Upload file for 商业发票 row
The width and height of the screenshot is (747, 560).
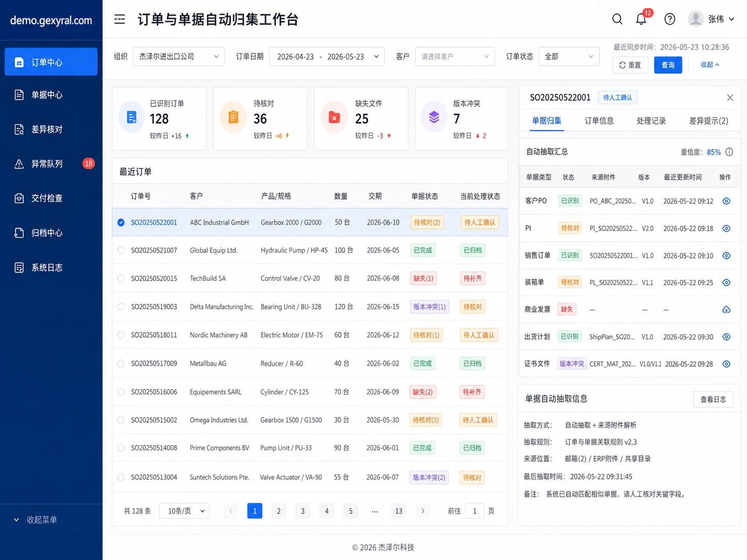point(726,309)
